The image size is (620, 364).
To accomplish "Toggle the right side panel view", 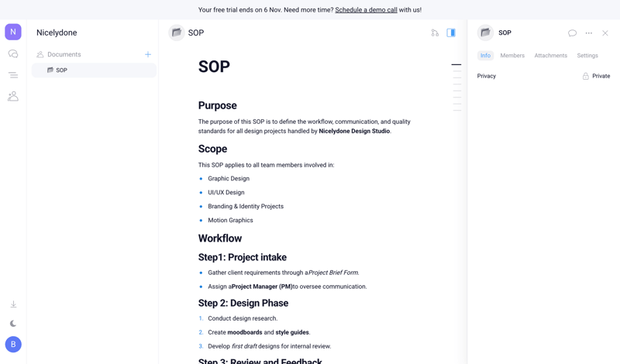I will [x=451, y=33].
